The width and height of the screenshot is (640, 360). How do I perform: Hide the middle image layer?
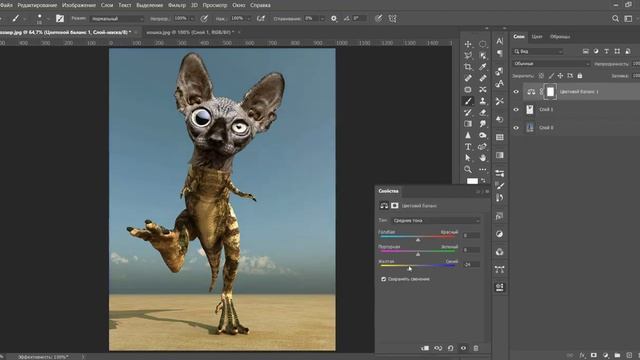click(516, 109)
